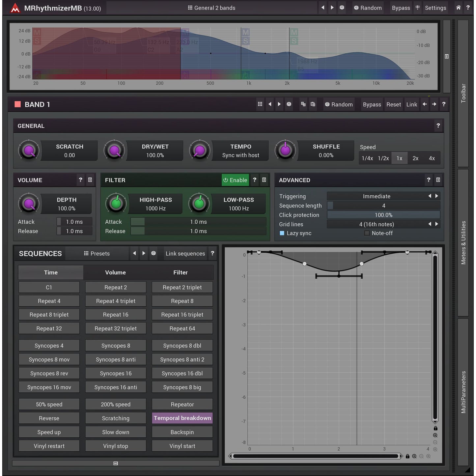The height and width of the screenshot is (476, 476).
Task: Click the paste settings icon in Band 1 toolbar
Action: 313,104
